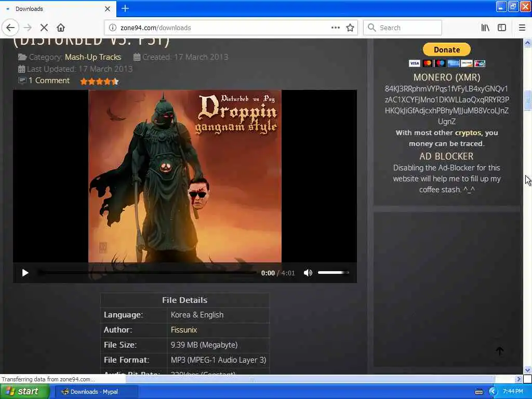Click the 0:00 / 4:01 time display
Screen dimensions: 532x399
click(278, 273)
